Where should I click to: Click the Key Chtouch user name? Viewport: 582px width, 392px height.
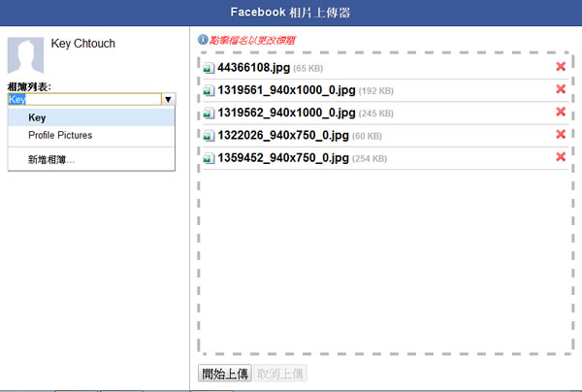(84, 45)
